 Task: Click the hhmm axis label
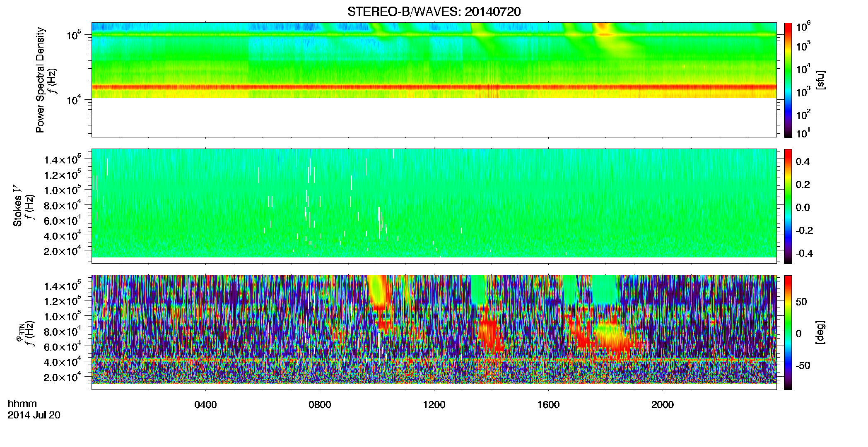22,404
